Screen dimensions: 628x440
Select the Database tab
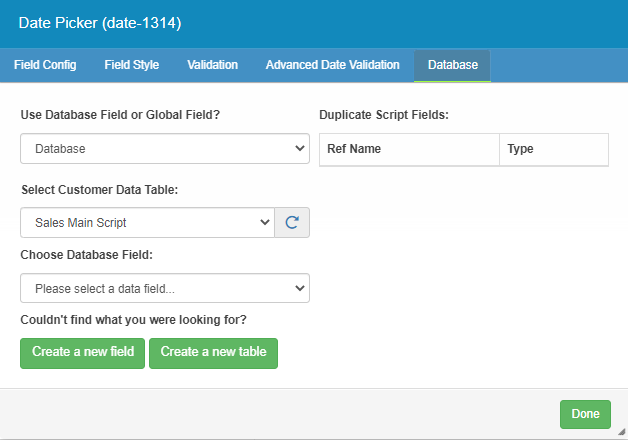click(x=453, y=66)
